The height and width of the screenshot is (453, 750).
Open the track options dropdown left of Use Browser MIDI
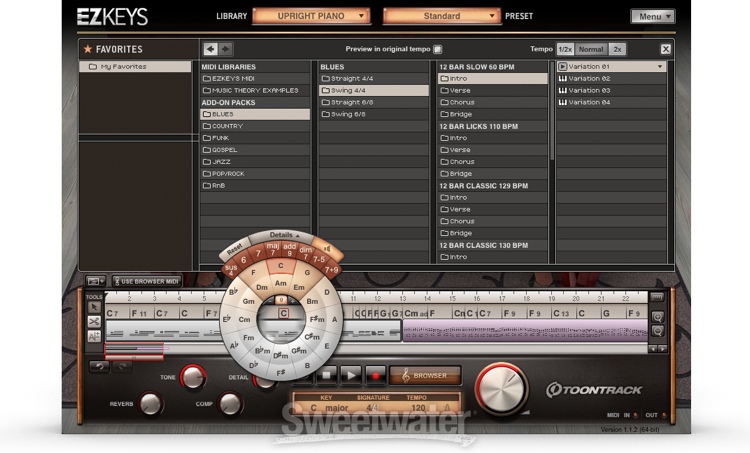[x=96, y=281]
